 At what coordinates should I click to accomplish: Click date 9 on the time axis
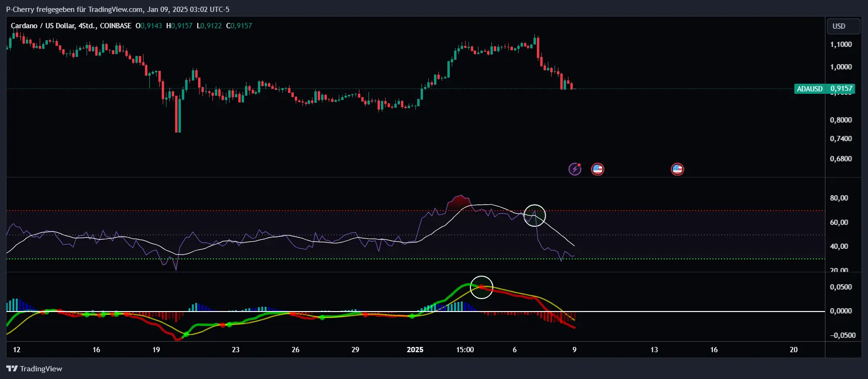[574, 350]
